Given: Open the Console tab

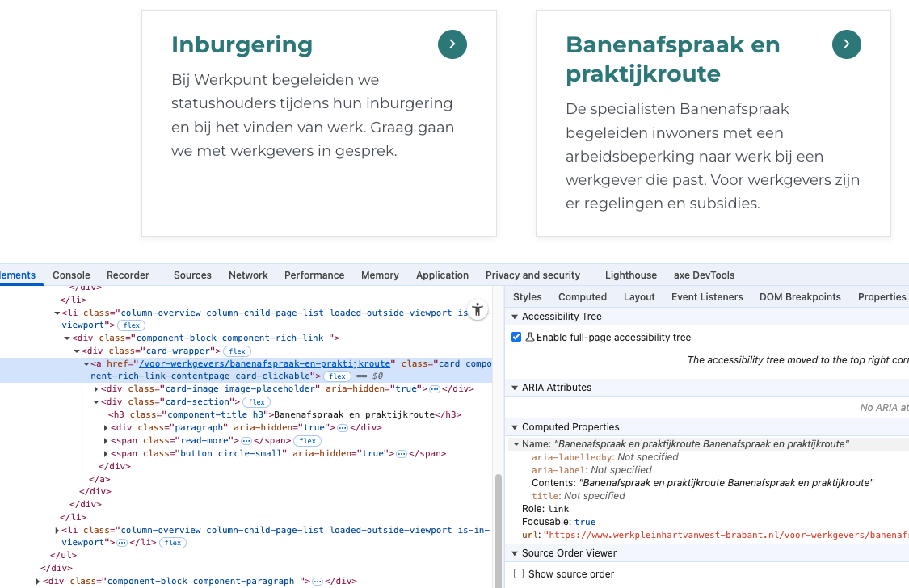Looking at the screenshot, I should point(71,275).
